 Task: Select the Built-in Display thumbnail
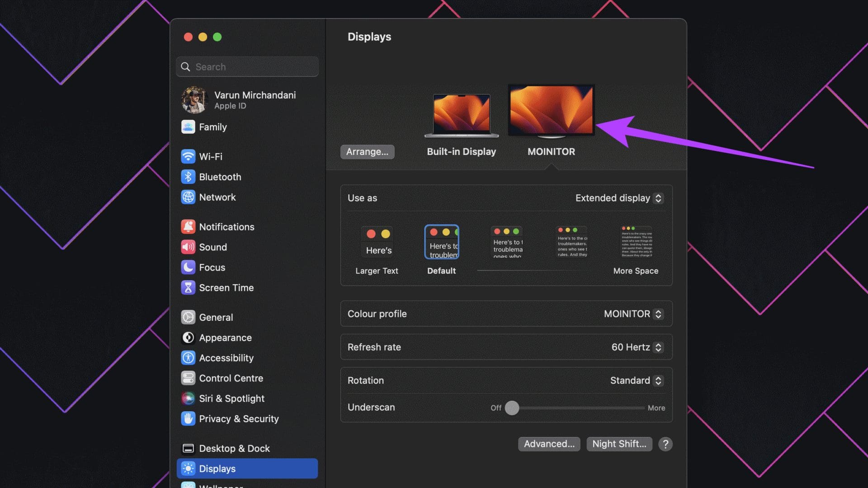click(462, 115)
